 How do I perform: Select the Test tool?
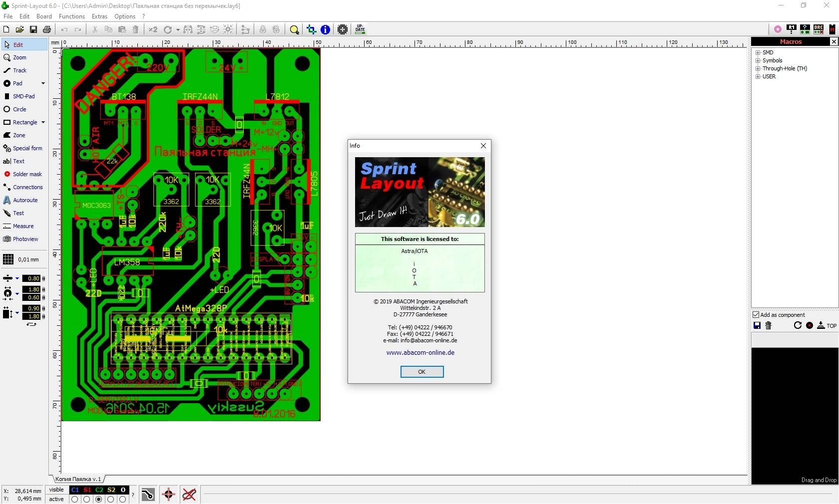tap(24, 213)
